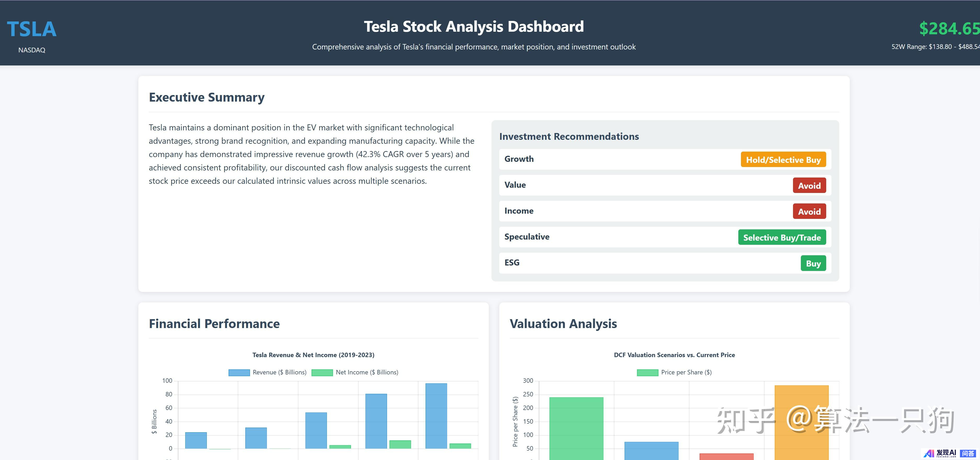The image size is (980, 460).
Task: Click the Avoid badge in Income row
Action: coord(809,211)
